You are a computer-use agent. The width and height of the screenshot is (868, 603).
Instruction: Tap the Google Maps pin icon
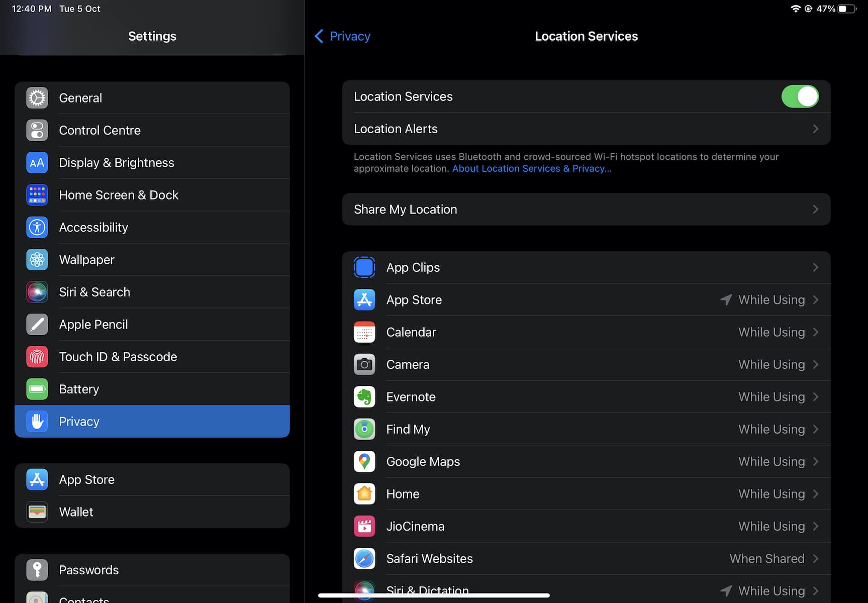click(x=364, y=462)
